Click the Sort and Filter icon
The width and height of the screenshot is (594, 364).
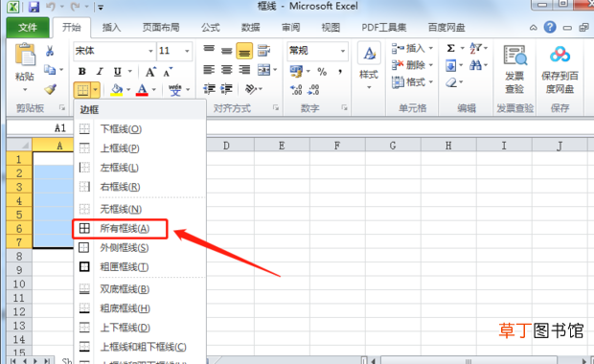475,48
